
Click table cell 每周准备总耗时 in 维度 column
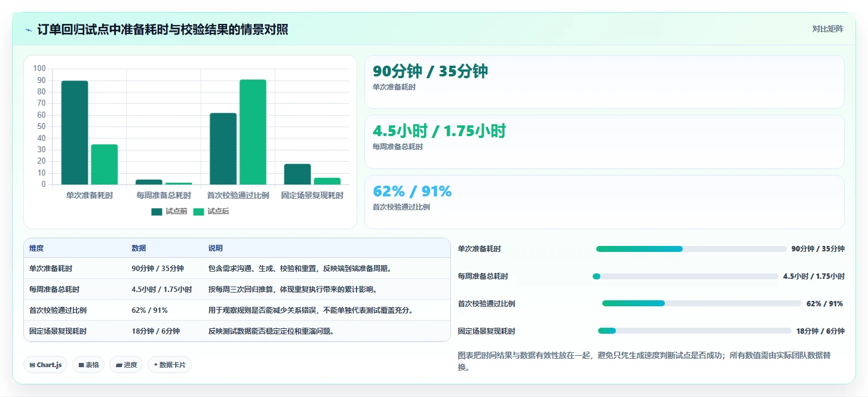coord(54,290)
